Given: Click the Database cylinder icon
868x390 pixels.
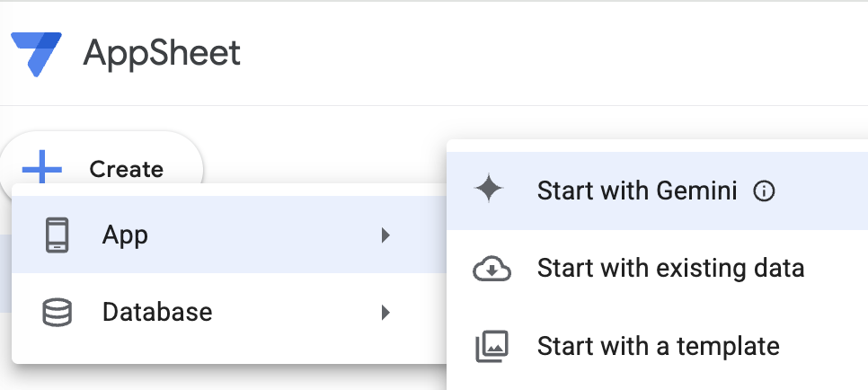Looking at the screenshot, I should coord(57,312).
